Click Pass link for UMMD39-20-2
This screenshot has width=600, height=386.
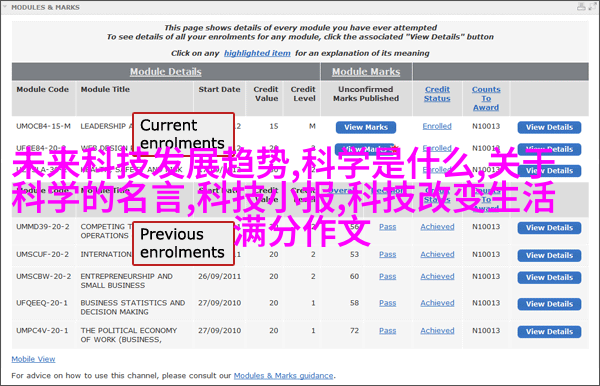tap(388, 227)
